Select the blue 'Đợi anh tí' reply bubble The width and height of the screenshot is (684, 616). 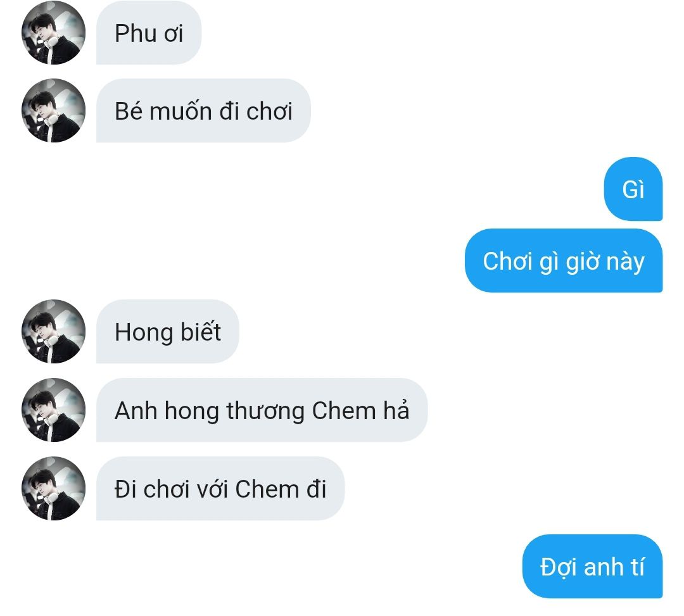[592, 567]
